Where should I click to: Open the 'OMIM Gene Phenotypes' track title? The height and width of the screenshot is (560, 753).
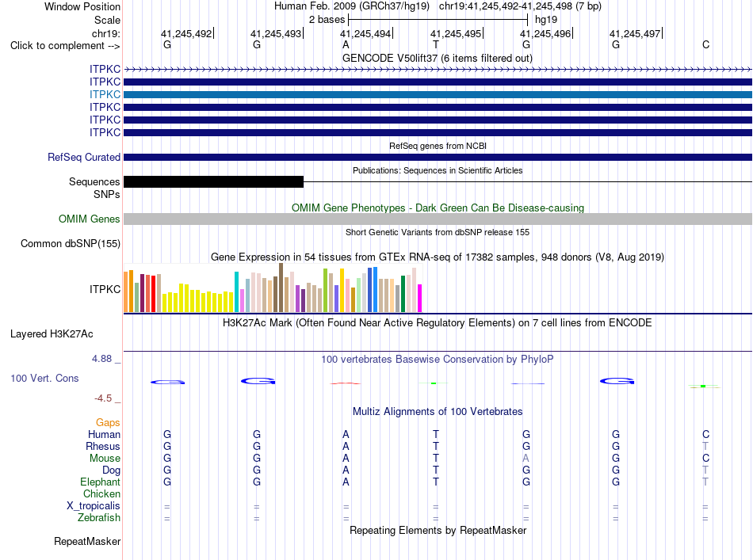pos(438,208)
